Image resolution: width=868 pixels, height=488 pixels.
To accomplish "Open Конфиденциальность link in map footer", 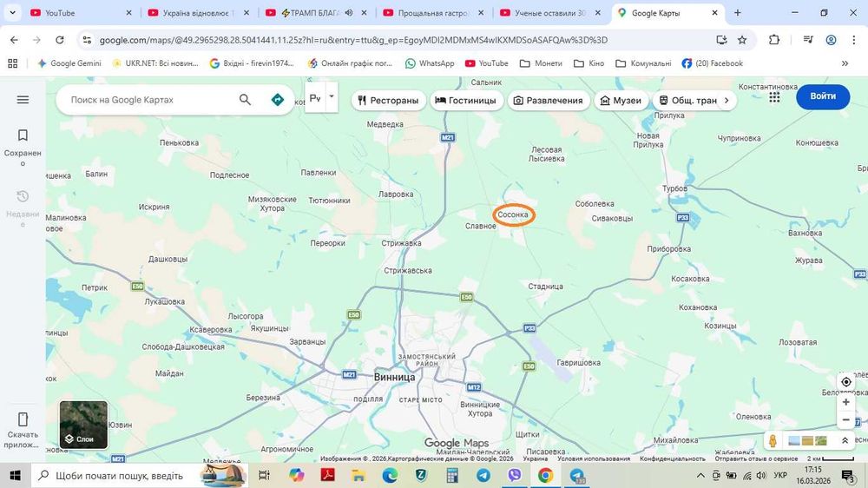I will (x=673, y=458).
